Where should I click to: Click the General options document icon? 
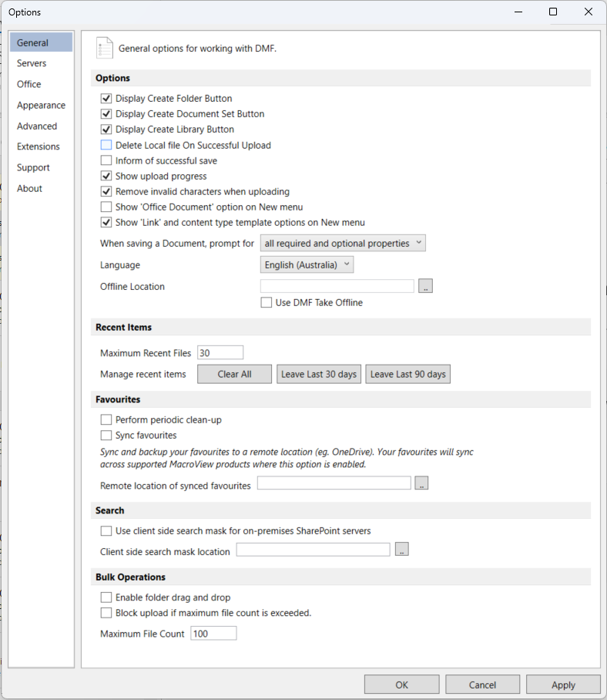(104, 48)
